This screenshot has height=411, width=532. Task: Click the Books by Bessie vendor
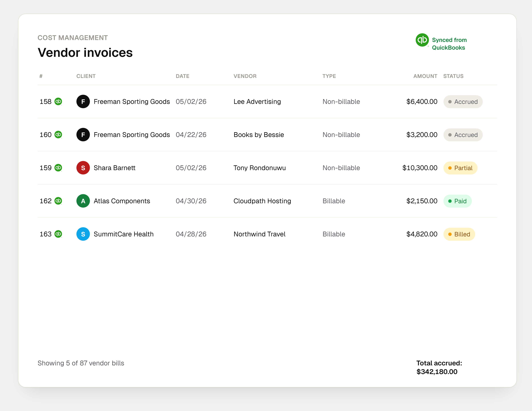click(x=259, y=135)
